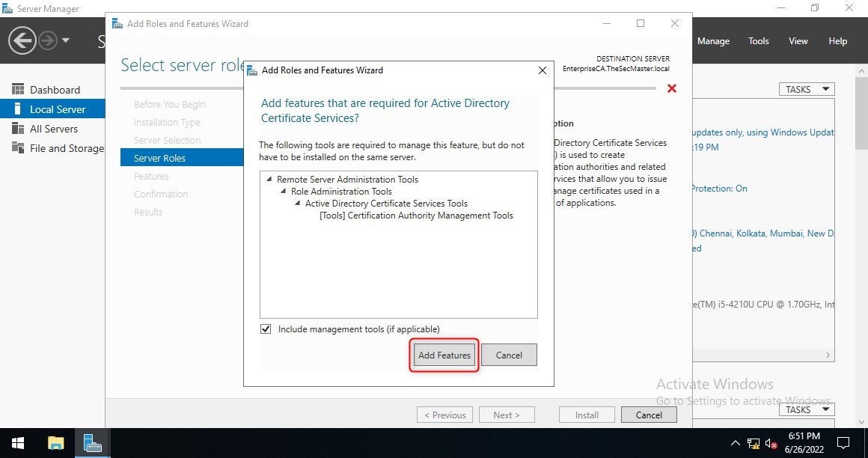This screenshot has width=868, height=458.
Task: Click Server Manager taskbar icon
Action: 93,443
